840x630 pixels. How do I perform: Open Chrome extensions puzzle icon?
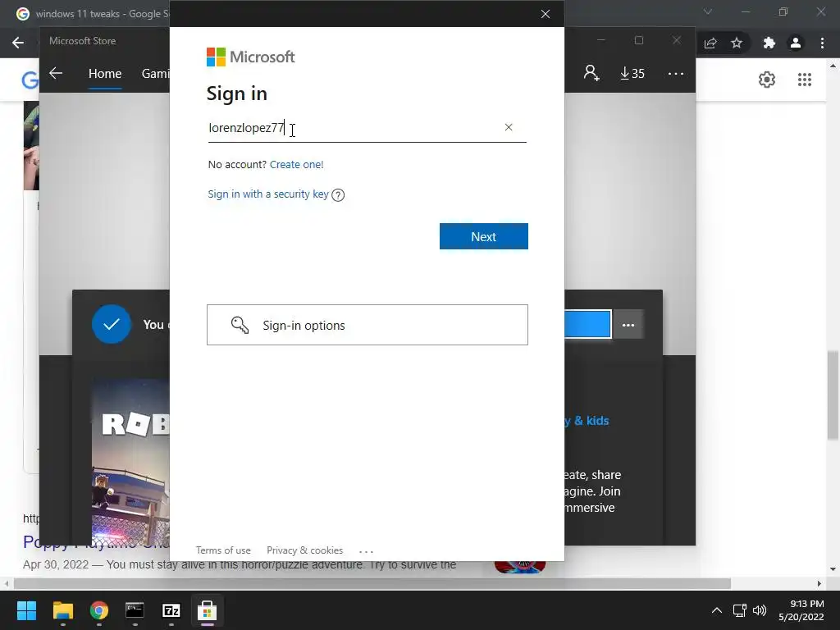[x=769, y=43]
